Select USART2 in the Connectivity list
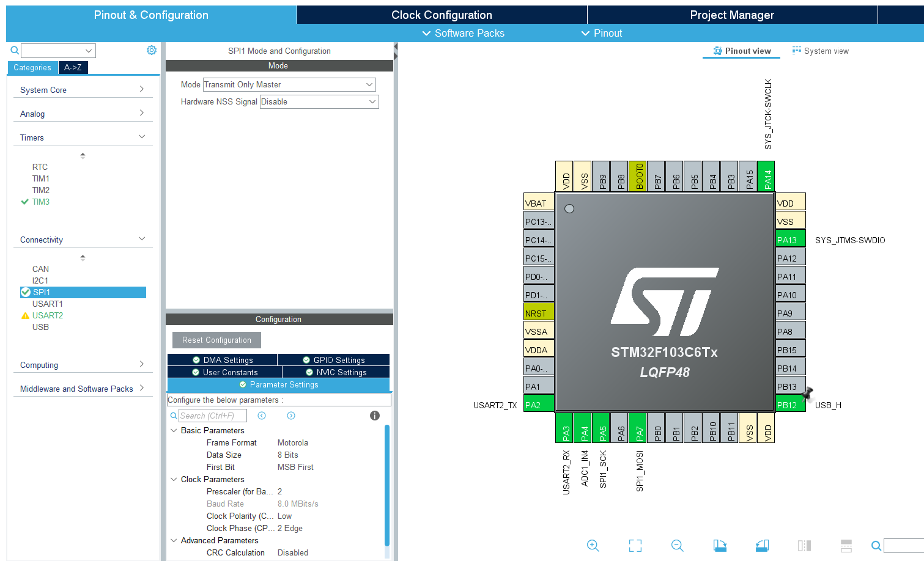Screen dimensions: 924x561 48,315
